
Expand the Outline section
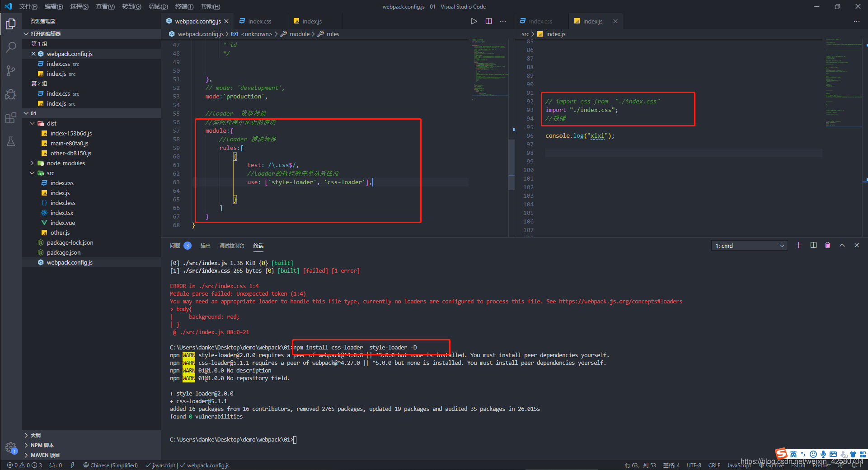tap(91, 435)
